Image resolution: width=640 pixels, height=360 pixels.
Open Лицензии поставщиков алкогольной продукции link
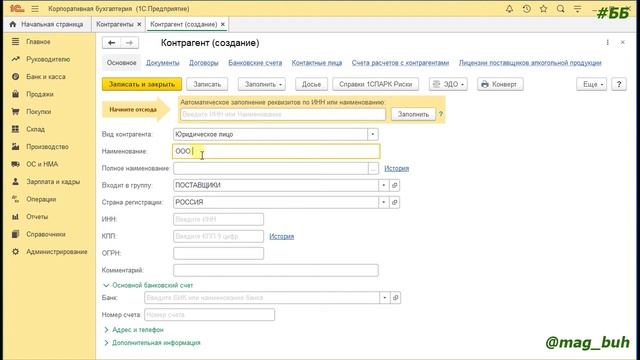[530, 63]
